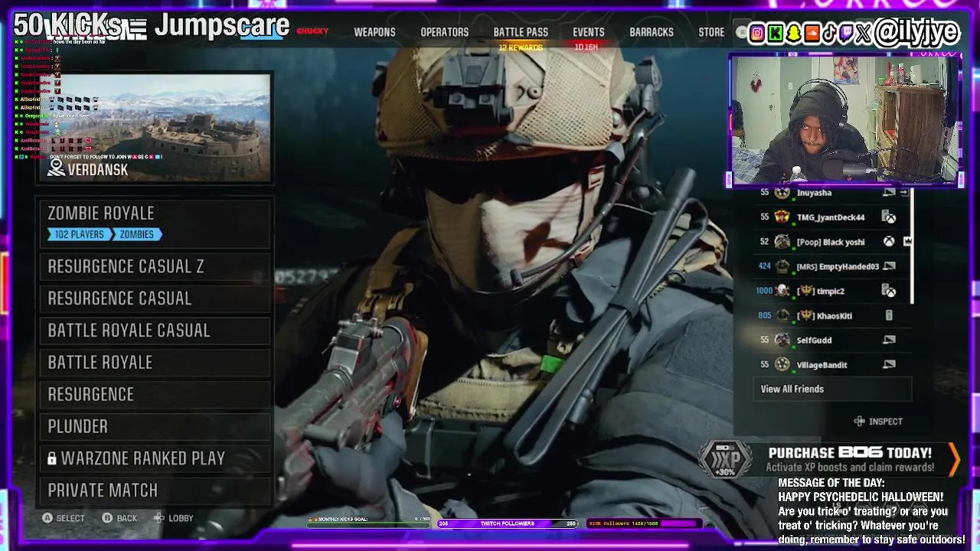Click the '[MRS] EmptyHanded03' friend name
Screen dimensions: 980x551
click(838, 266)
